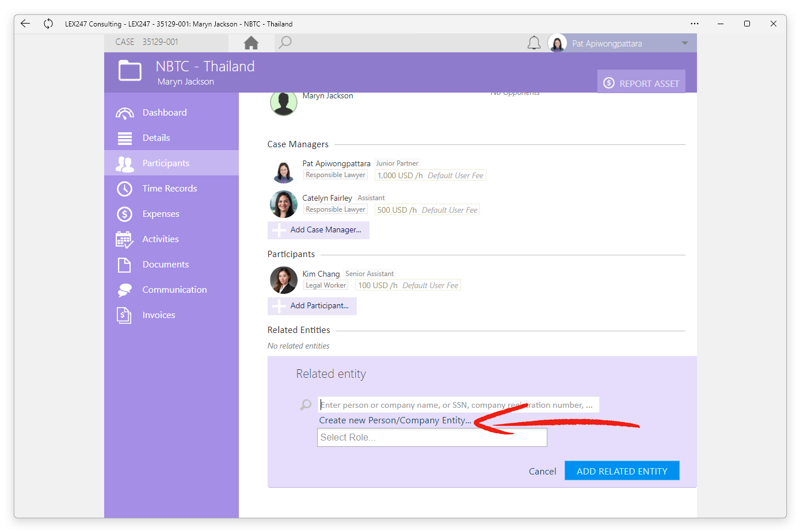The width and height of the screenshot is (800, 532).
Task: Click Add Case Manager
Action: pos(318,230)
